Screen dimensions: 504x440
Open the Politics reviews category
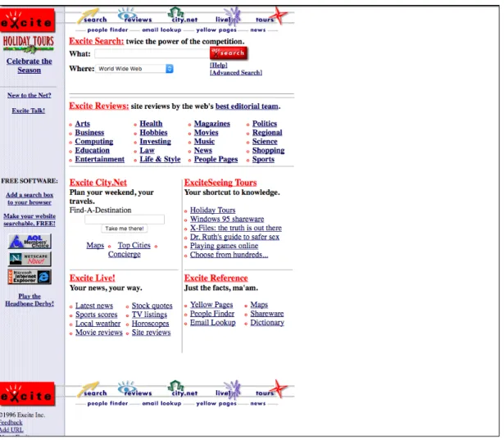(x=265, y=124)
